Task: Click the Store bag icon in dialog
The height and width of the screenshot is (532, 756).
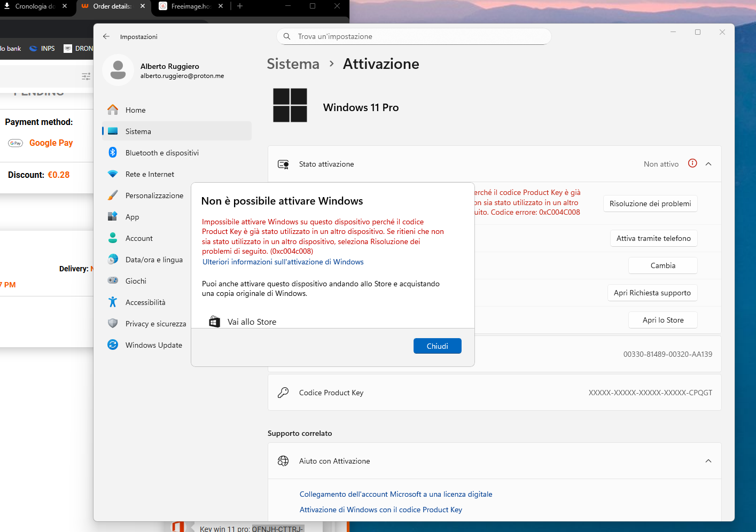Action: point(214,322)
